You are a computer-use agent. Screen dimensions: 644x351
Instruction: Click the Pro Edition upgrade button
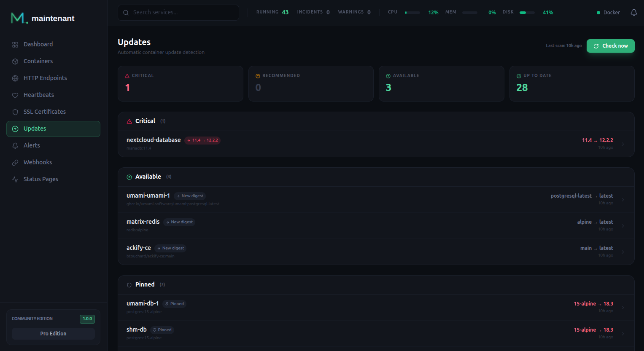pos(53,333)
